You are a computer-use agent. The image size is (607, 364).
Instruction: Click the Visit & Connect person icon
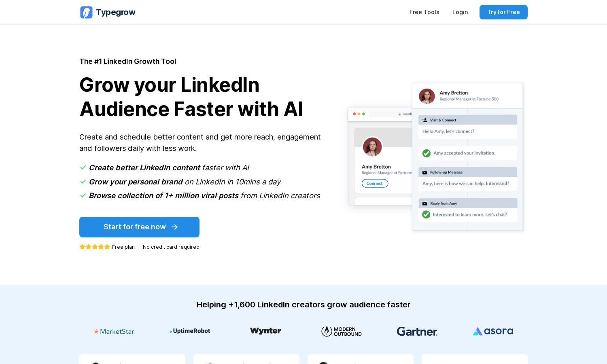[x=424, y=120]
